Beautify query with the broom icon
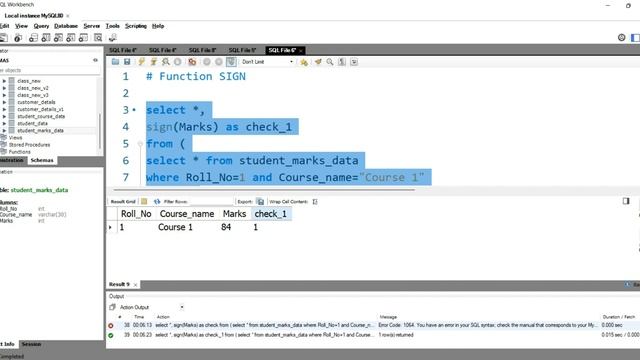 pos(318,62)
